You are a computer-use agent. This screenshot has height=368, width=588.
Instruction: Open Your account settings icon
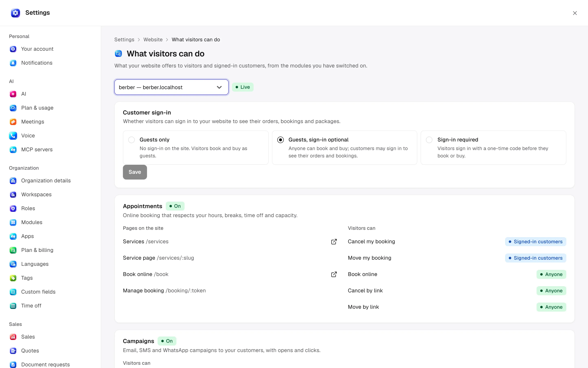click(13, 49)
